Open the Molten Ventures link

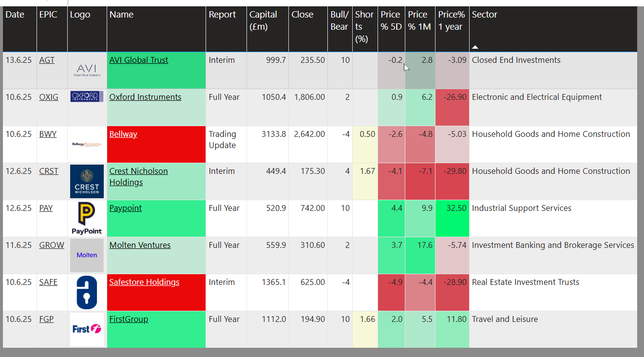click(140, 245)
